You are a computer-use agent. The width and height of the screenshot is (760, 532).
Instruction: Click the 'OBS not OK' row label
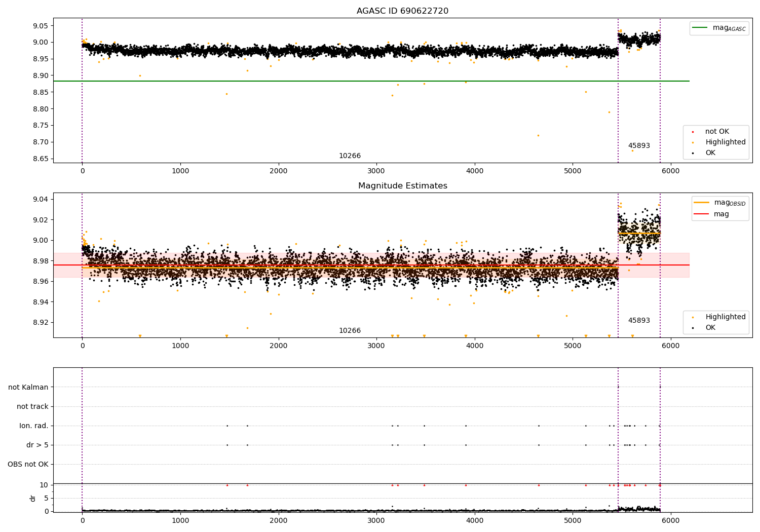(28, 464)
